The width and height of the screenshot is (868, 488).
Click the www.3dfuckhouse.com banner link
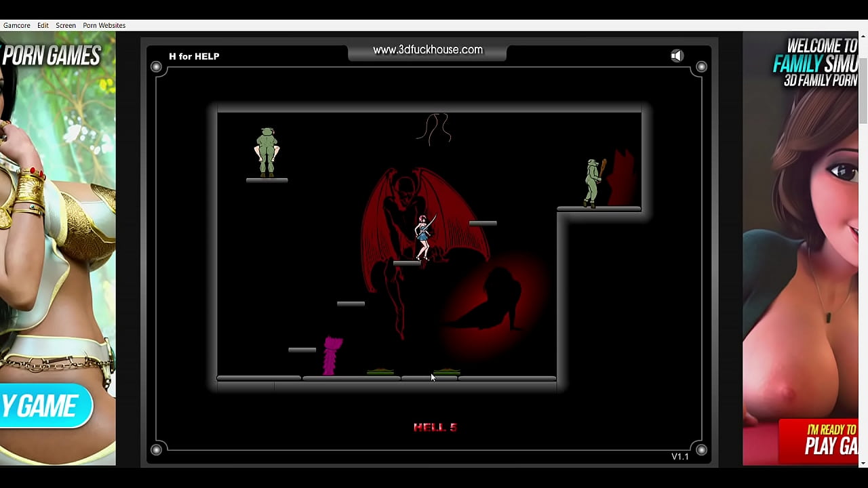(x=427, y=49)
